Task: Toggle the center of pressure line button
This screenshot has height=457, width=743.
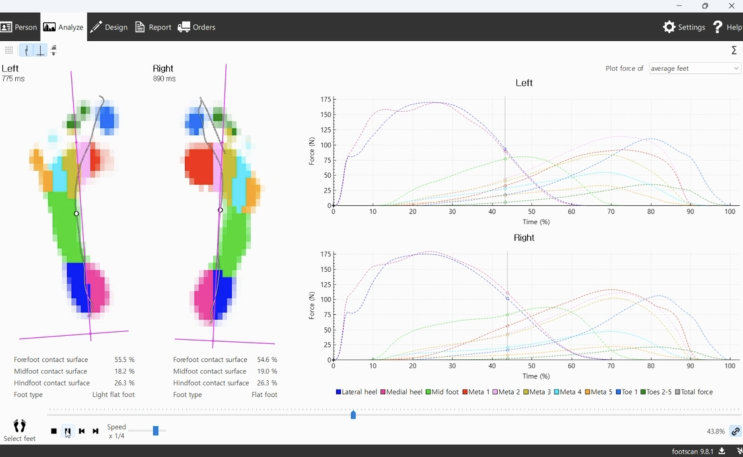Action: tap(27, 50)
